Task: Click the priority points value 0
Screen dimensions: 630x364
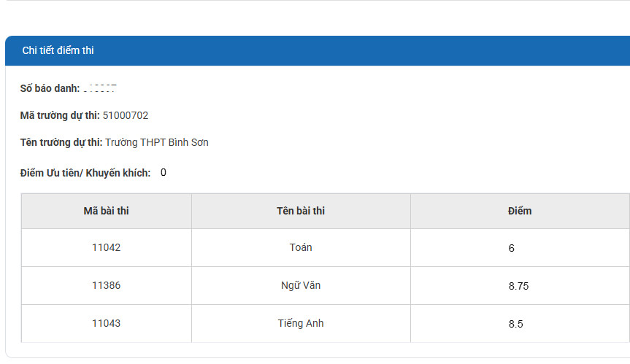Action: click(164, 173)
